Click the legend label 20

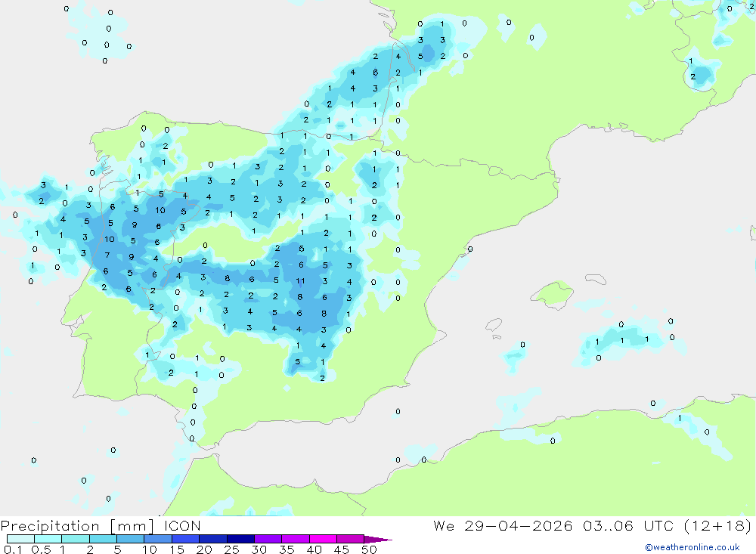tap(204, 549)
